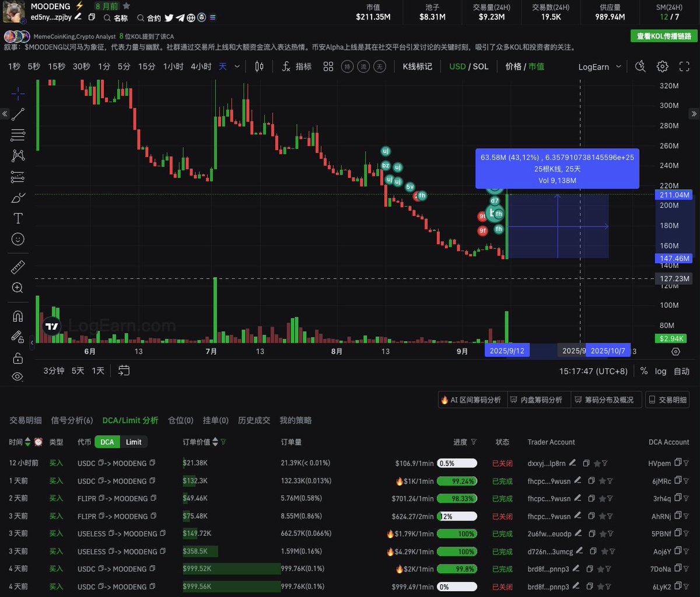The image size is (700, 597).
Task: Favorite MOODENG with the star icon
Action: pyautogui.click(x=127, y=6)
